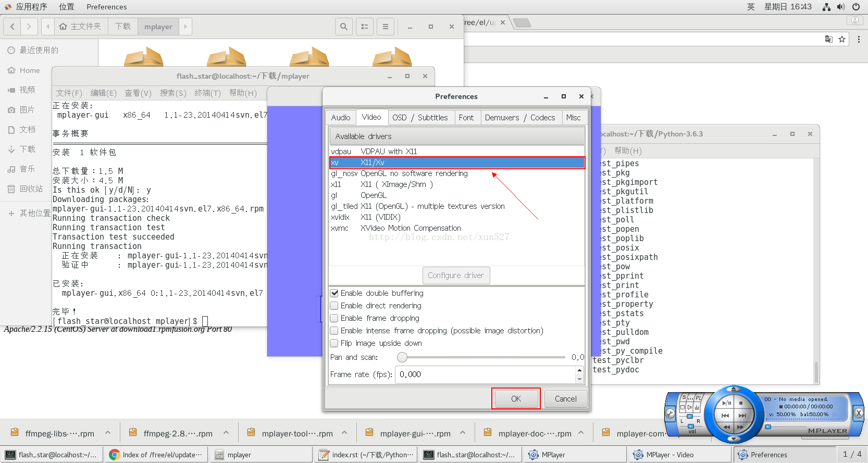868x463 pixels.
Task: Click search icon in file manager
Action: coord(343,27)
